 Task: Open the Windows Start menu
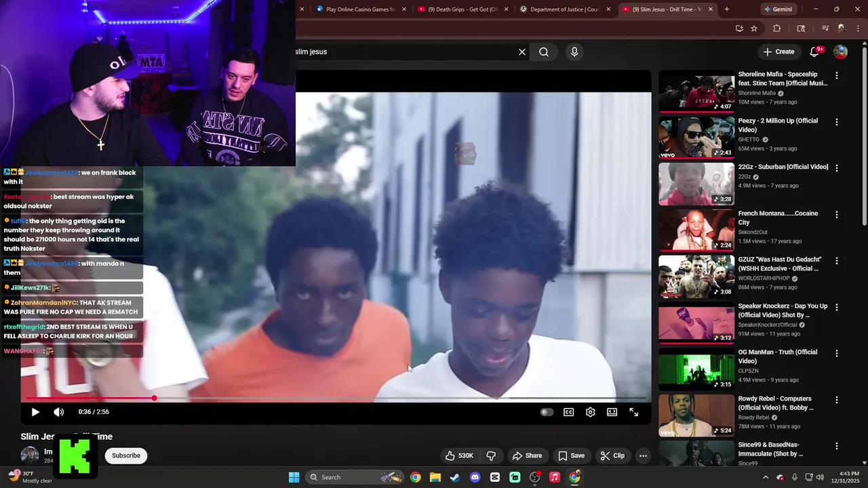coord(294,477)
